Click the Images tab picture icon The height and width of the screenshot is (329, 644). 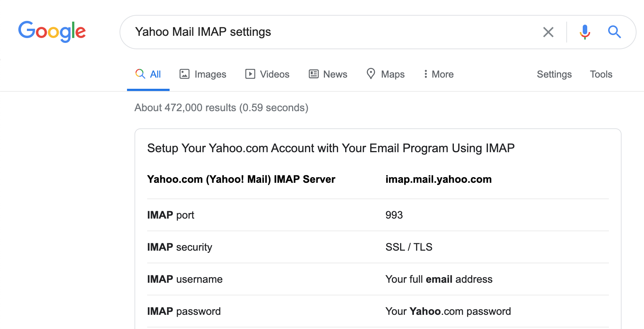[185, 74]
